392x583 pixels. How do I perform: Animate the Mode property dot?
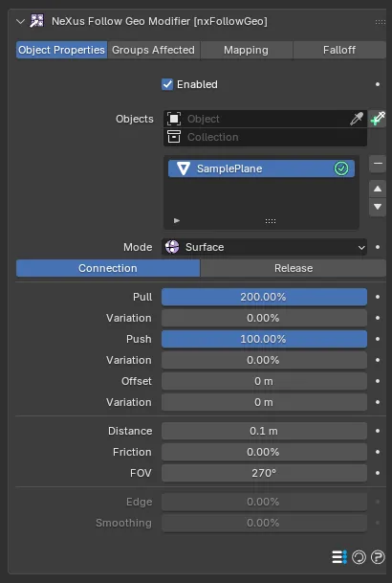[378, 247]
